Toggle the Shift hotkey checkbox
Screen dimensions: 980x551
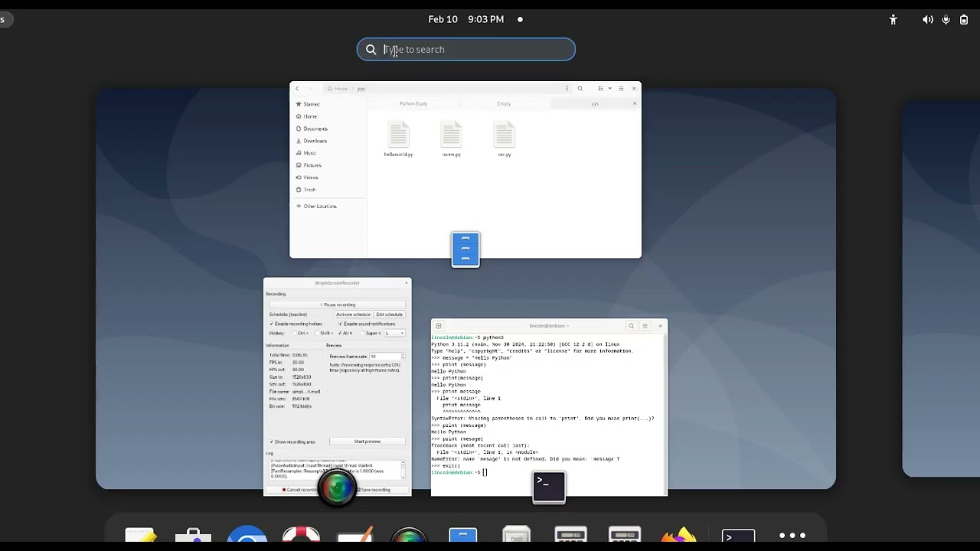point(324,333)
